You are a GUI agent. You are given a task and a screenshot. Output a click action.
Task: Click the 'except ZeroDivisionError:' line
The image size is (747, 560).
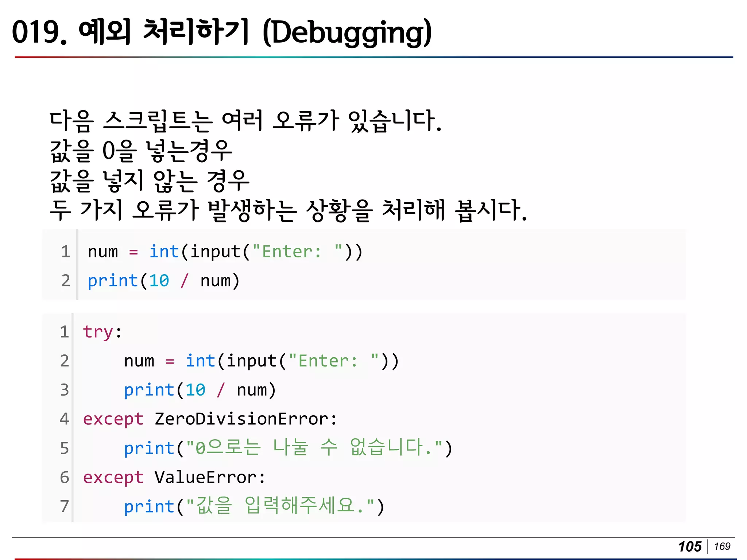pyautogui.click(x=210, y=419)
